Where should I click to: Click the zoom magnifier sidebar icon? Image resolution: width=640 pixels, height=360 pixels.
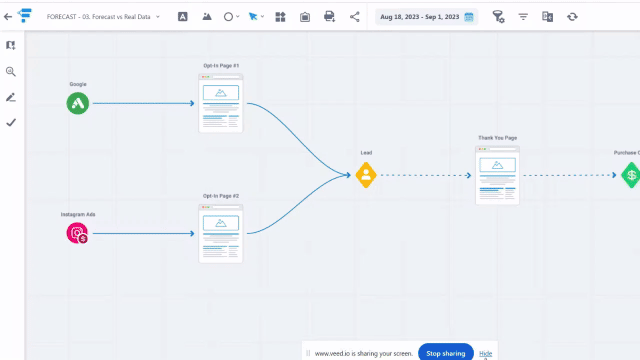click(11, 72)
